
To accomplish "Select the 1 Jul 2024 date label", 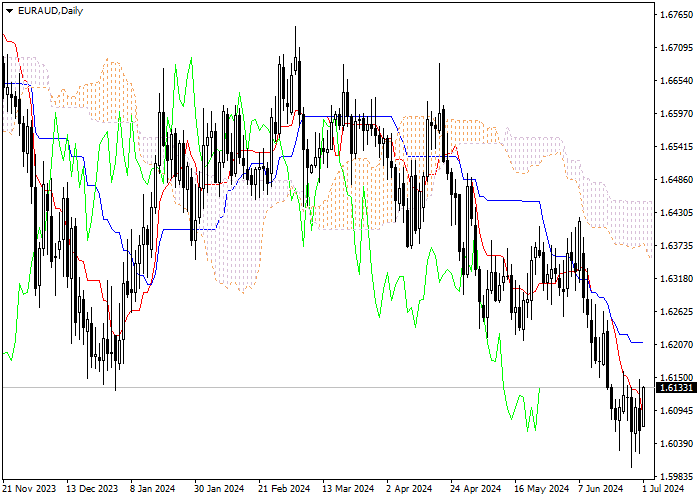I will point(663,489).
